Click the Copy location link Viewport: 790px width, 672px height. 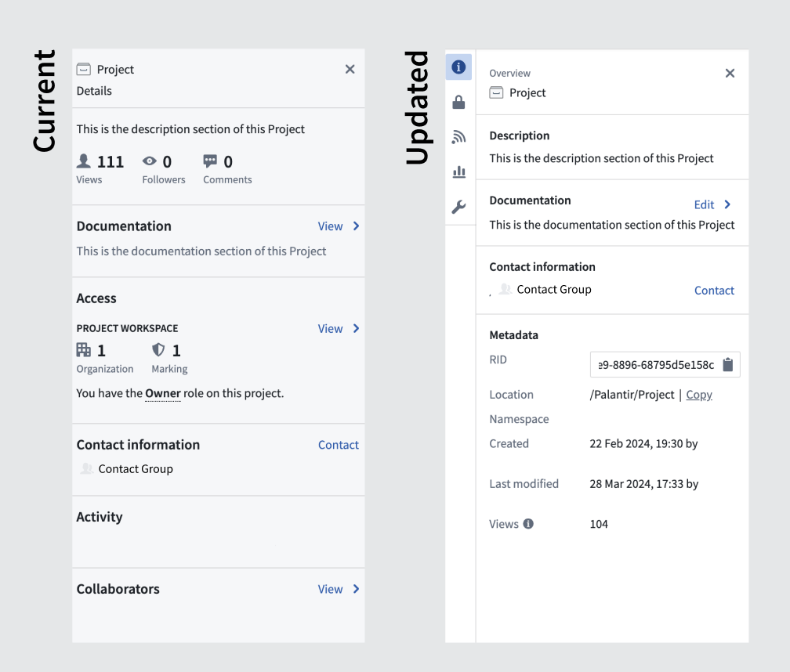coord(699,395)
